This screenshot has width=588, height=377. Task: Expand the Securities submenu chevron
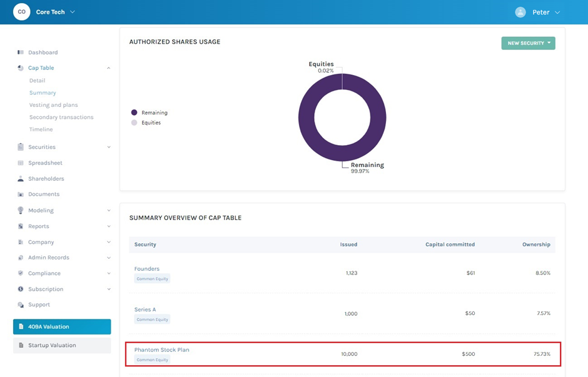pos(109,147)
